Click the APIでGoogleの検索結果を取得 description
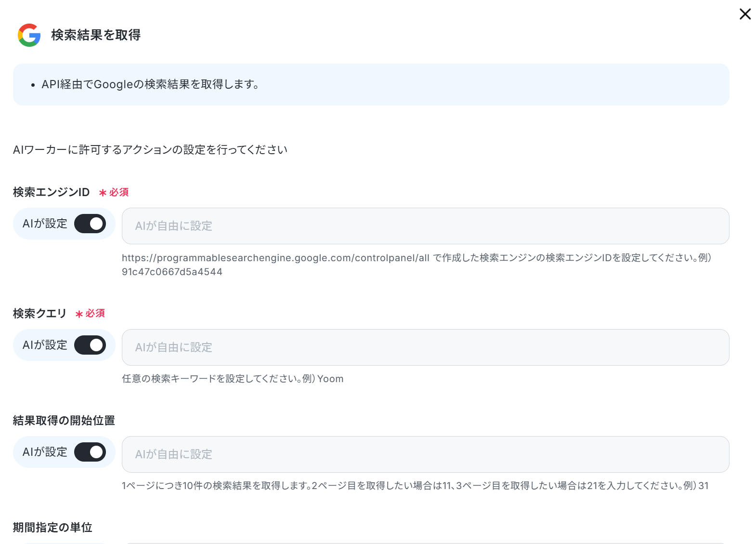 [150, 84]
